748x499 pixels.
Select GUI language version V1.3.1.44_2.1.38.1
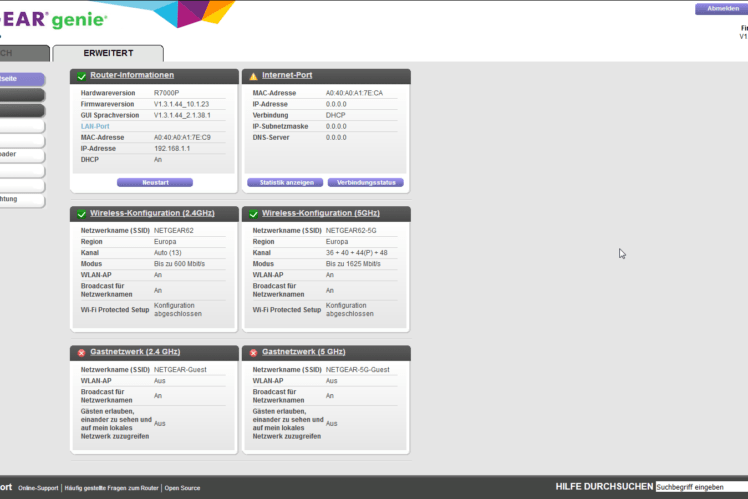point(182,115)
